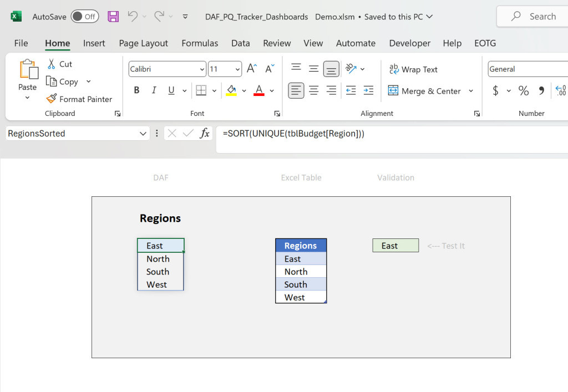Click the formula bar SORT formula
Viewport: 568px width, 392px height.
(x=293, y=134)
